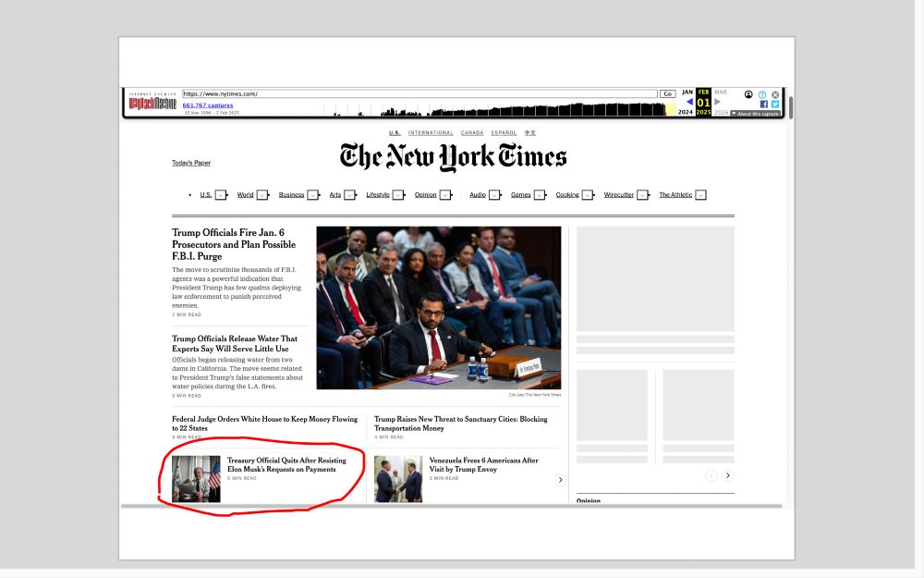Click the placeholder carousel previous arrow
This screenshot has height=578, width=924.
(711, 475)
